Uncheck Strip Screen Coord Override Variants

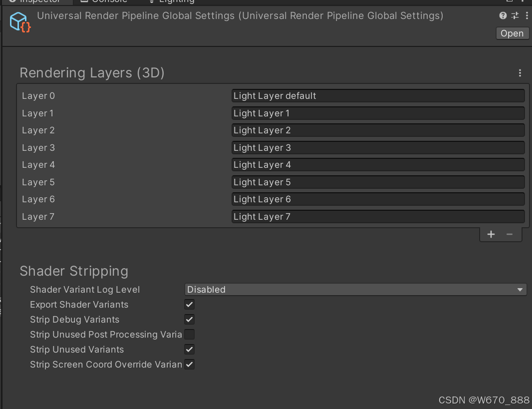[x=189, y=364]
